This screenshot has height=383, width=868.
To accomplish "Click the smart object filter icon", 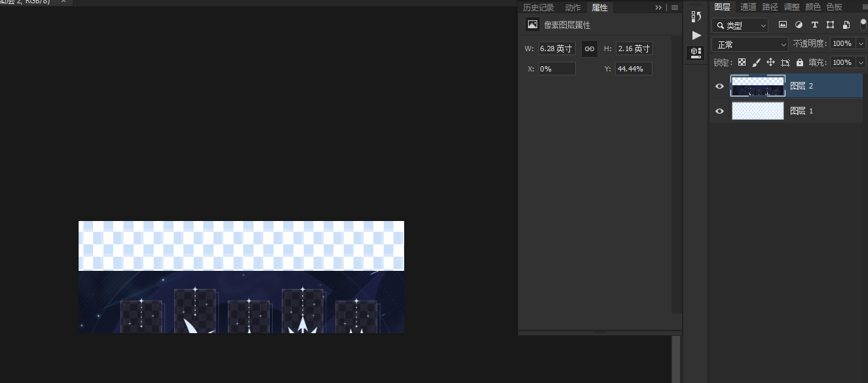I will tap(846, 25).
